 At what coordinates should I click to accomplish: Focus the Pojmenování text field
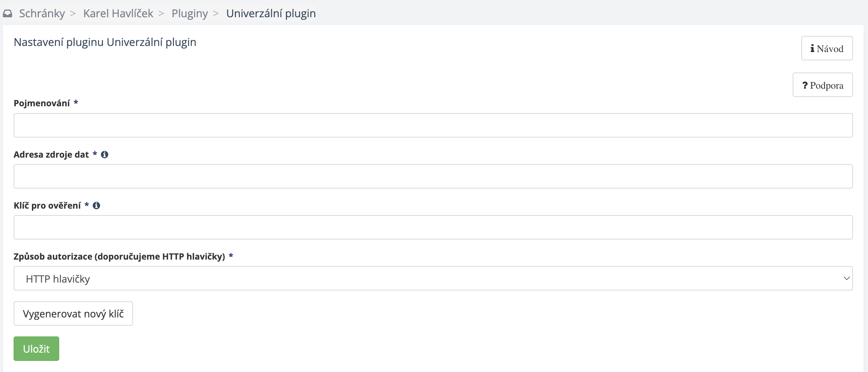pos(433,125)
